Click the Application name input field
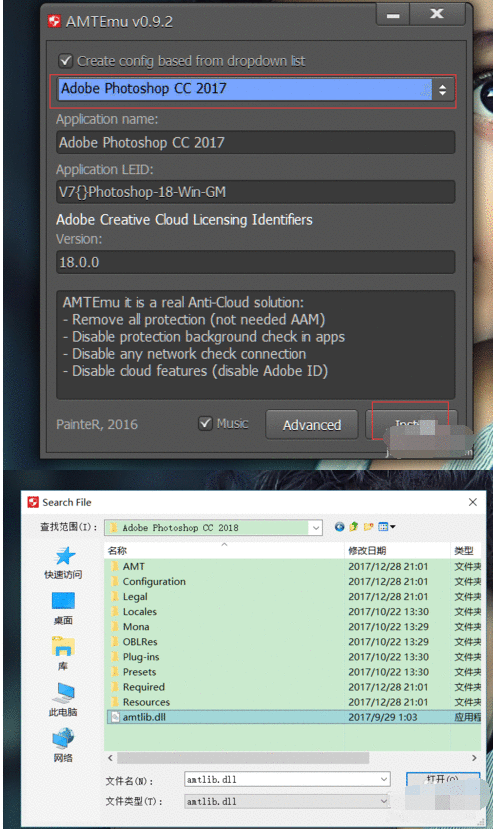Image resolution: width=493 pixels, height=829 pixels. coord(255,142)
